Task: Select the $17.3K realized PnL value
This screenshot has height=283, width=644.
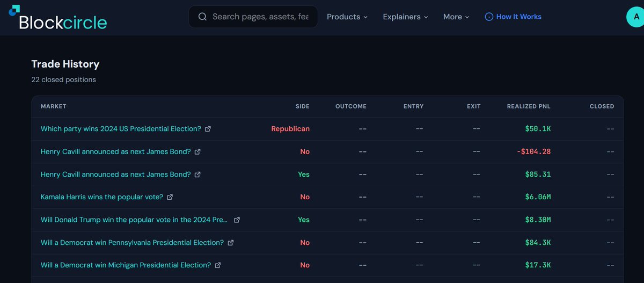Action: coord(538,265)
